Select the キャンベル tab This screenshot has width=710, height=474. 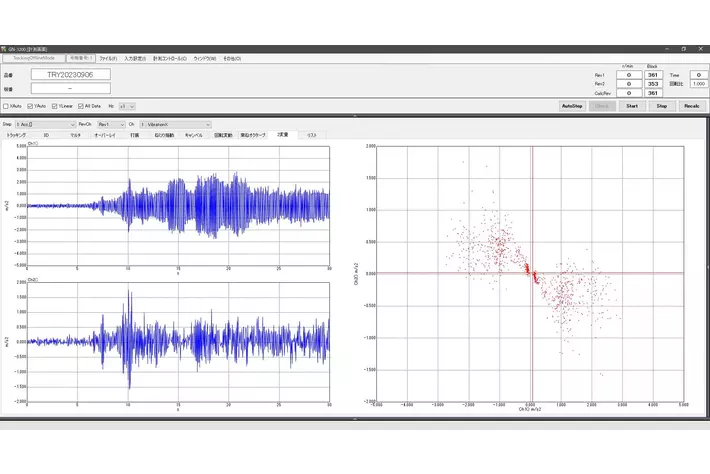click(x=193, y=134)
